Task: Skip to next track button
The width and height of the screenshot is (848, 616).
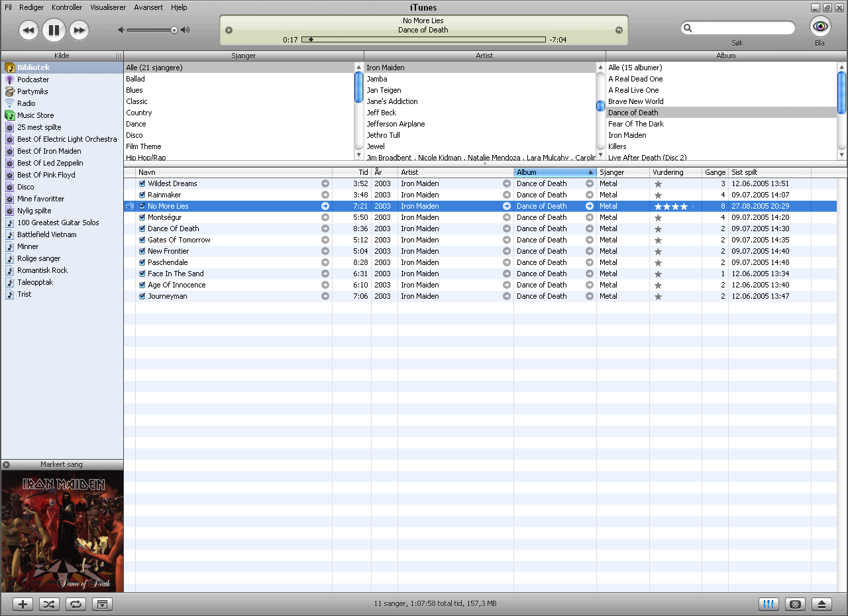Action: 79,30
